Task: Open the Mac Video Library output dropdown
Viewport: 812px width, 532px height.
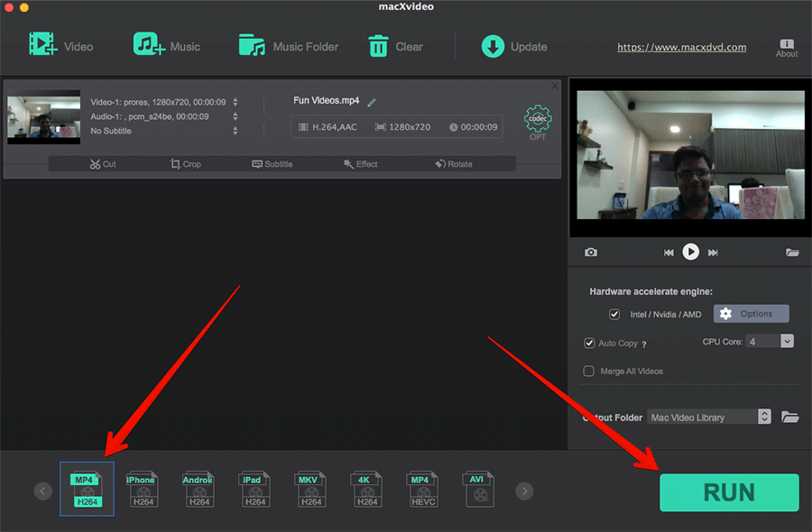Action: (708, 417)
